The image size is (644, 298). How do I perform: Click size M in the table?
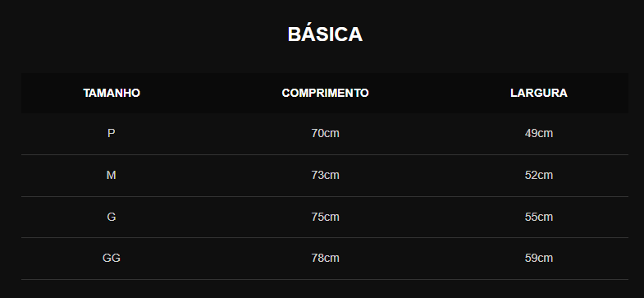(112, 175)
